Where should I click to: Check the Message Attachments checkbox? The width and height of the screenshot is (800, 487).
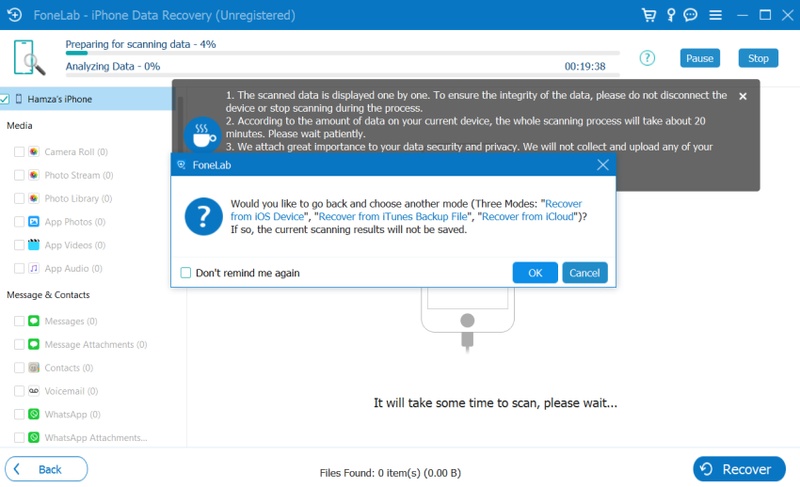[x=19, y=344]
